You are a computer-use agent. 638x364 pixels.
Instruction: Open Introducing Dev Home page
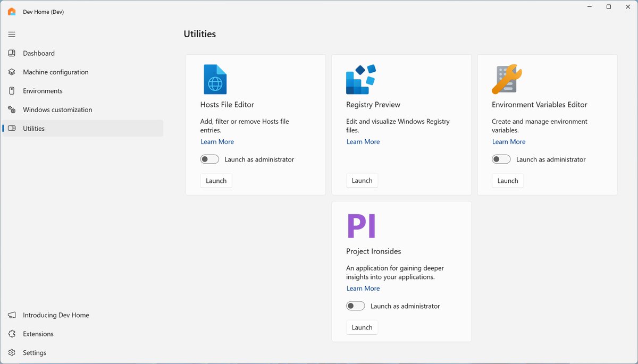[83, 315]
